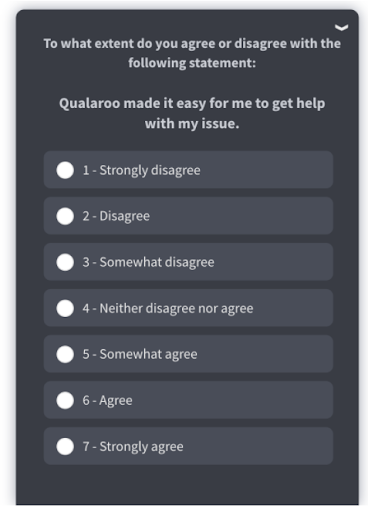The width and height of the screenshot is (368, 512).
Task: Click the 'following statement:' heading line
Action: (x=192, y=63)
